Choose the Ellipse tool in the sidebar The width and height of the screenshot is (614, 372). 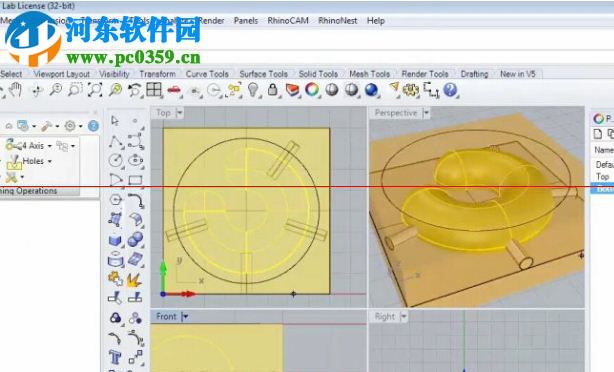click(x=135, y=161)
